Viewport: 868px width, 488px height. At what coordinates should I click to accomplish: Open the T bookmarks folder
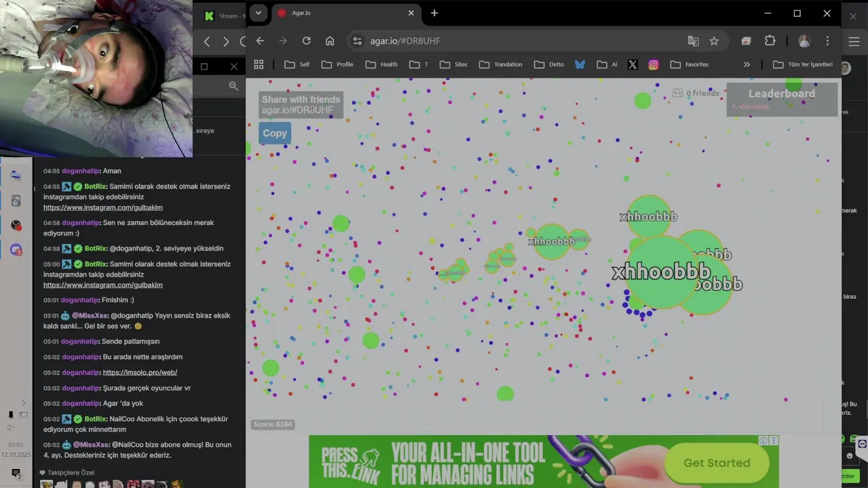coord(419,64)
